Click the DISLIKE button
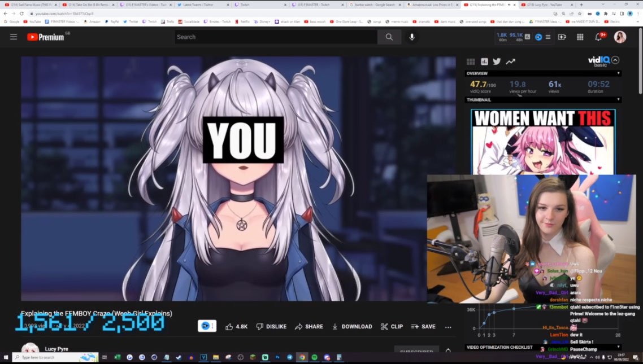643x364 pixels. (271, 326)
